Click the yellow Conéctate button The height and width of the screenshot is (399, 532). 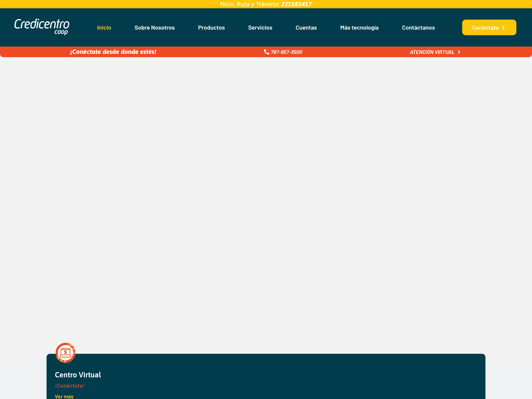tap(489, 27)
